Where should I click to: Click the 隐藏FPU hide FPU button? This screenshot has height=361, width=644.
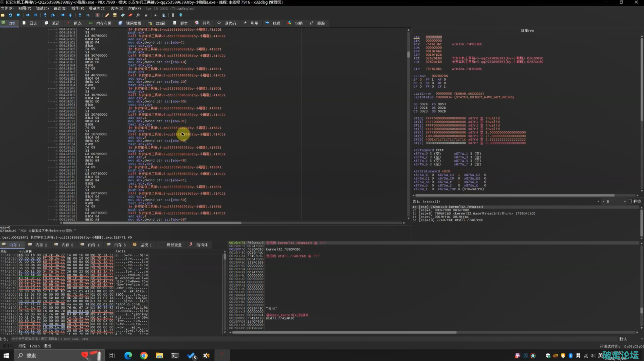coord(527,31)
